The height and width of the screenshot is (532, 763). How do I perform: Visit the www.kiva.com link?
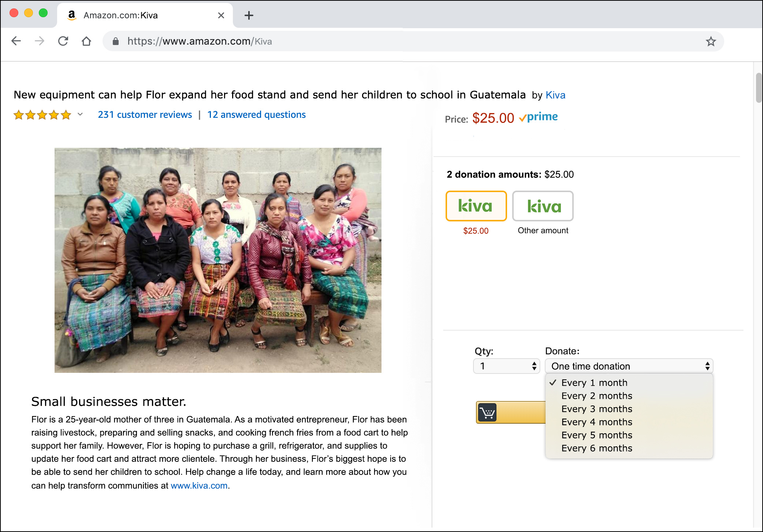pos(199,486)
